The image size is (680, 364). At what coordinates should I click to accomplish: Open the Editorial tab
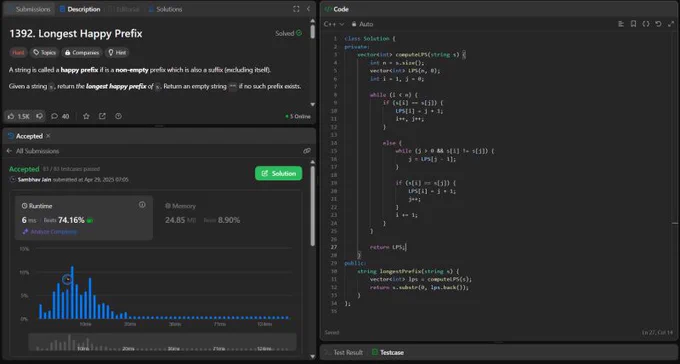click(x=124, y=9)
